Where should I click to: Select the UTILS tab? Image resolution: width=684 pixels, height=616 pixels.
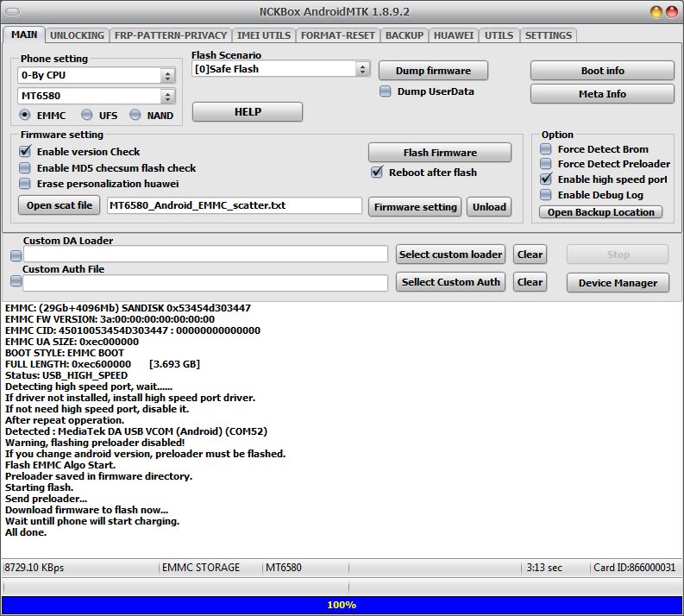499,35
